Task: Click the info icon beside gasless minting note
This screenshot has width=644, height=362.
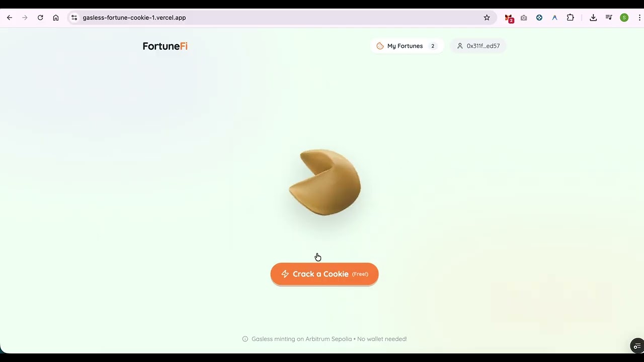Action: [245, 339]
